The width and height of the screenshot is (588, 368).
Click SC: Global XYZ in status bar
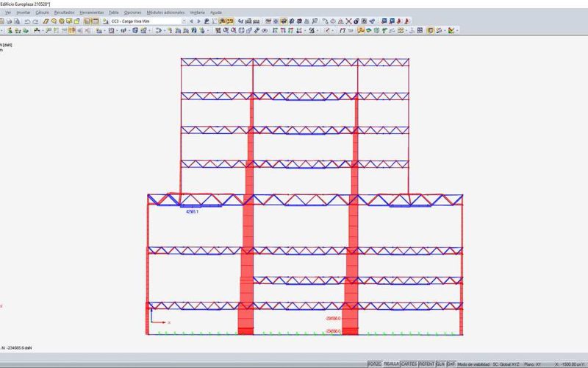pyautogui.click(x=506, y=364)
